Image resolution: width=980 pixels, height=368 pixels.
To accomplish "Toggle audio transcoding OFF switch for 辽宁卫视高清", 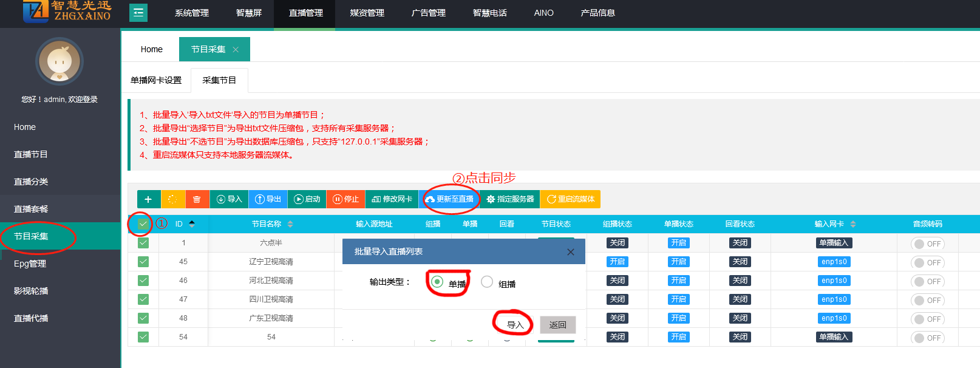I will [927, 263].
